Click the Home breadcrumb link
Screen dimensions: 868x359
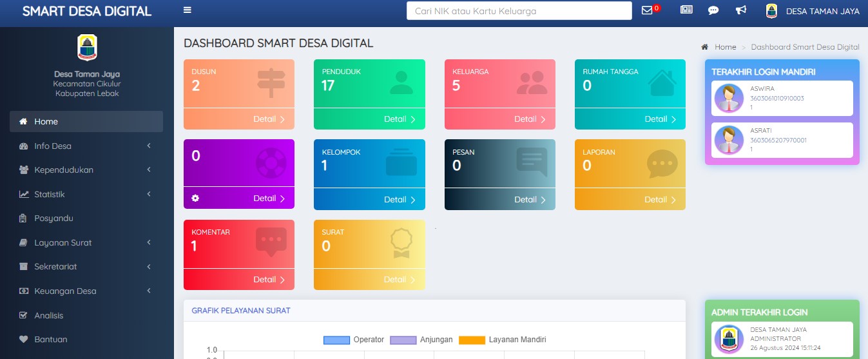[x=725, y=47]
